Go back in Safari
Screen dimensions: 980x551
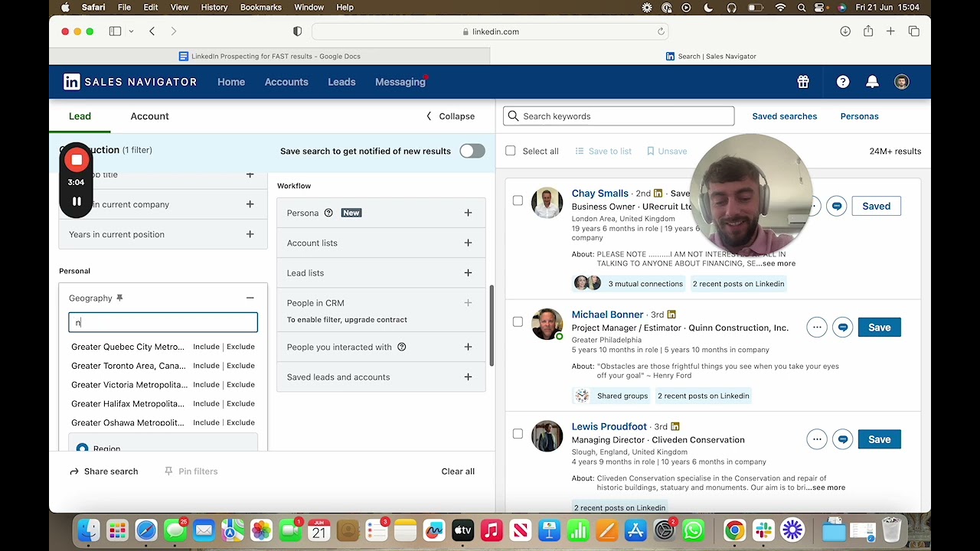(x=152, y=31)
